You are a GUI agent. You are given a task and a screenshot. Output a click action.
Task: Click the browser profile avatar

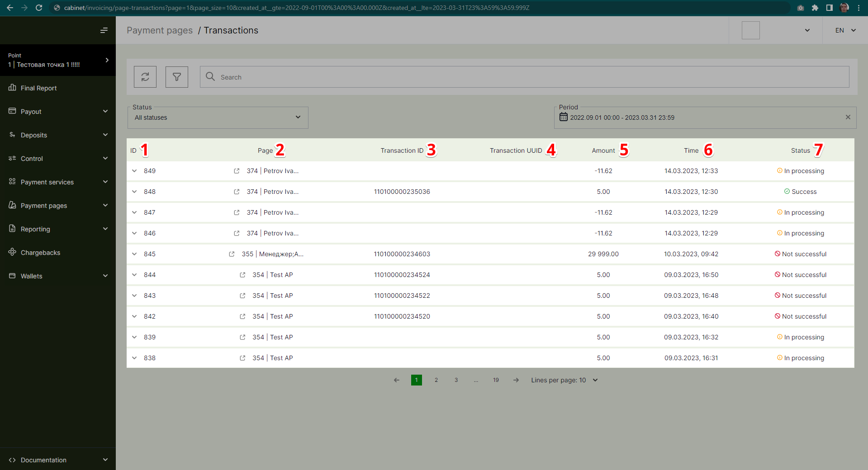pos(844,8)
